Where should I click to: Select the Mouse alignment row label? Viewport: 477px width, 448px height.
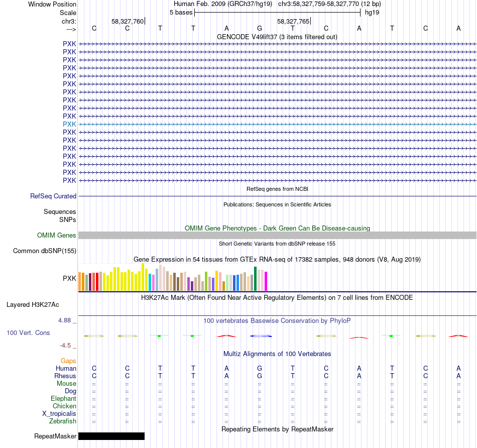(66, 384)
